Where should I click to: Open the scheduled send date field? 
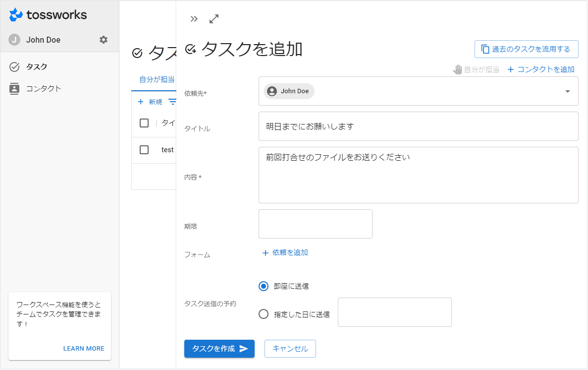[x=394, y=312]
